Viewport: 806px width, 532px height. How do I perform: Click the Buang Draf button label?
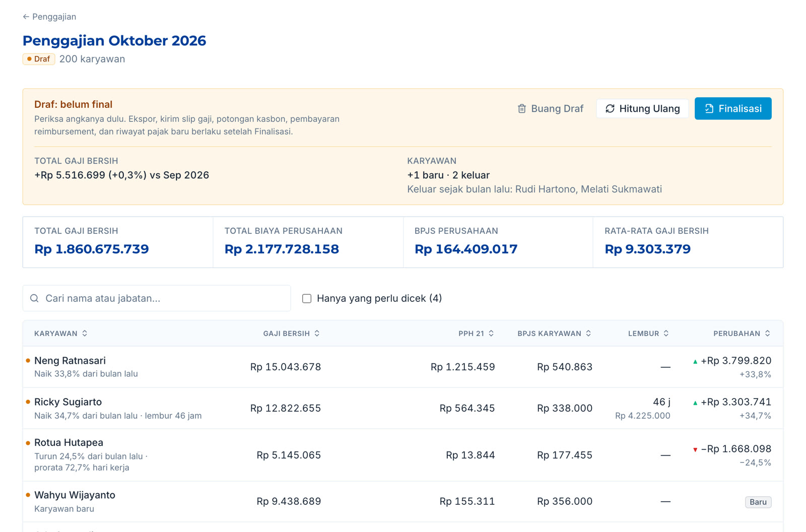pos(557,109)
